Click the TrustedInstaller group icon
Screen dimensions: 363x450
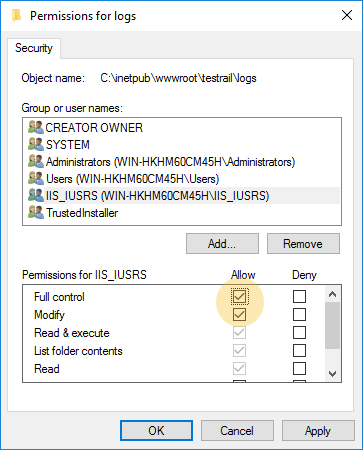(x=36, y=213)
